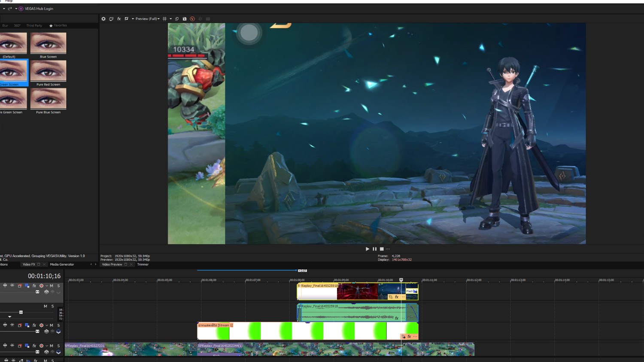Expand automation chevron on the green-screen track
Image resolution: width=644 pixels, height=362 pixels.
47,325
